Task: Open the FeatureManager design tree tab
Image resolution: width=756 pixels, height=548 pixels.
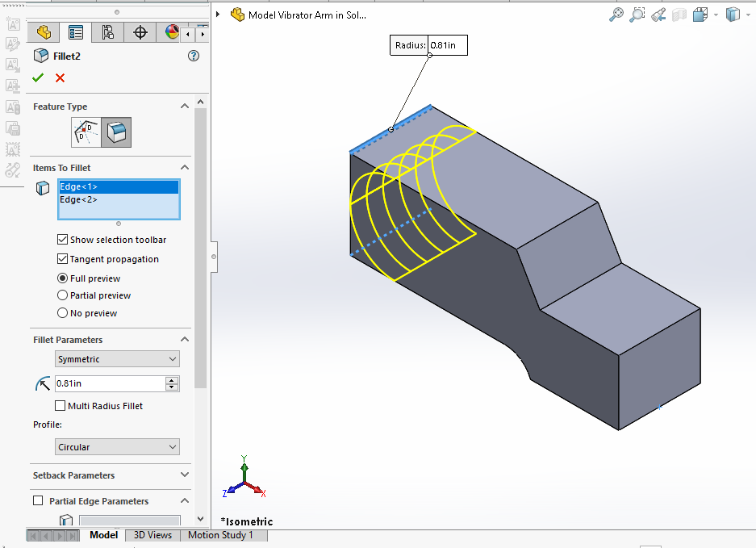Action: [x=44, y=32]
